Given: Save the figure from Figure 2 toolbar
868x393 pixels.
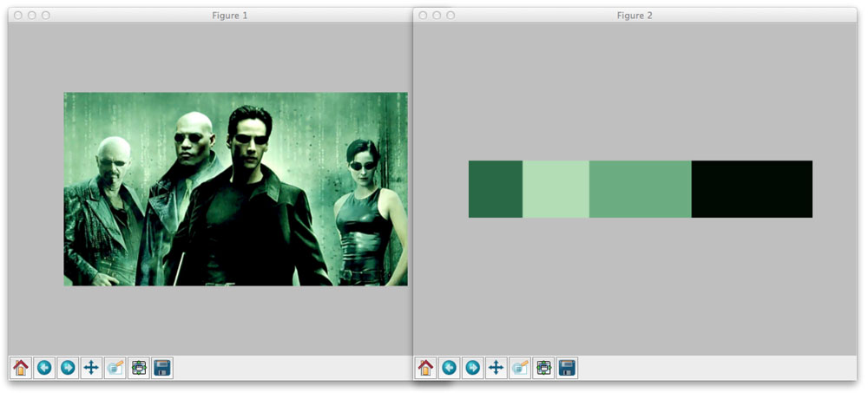Looking at the screenshot, I should click(x=568, y=368).
